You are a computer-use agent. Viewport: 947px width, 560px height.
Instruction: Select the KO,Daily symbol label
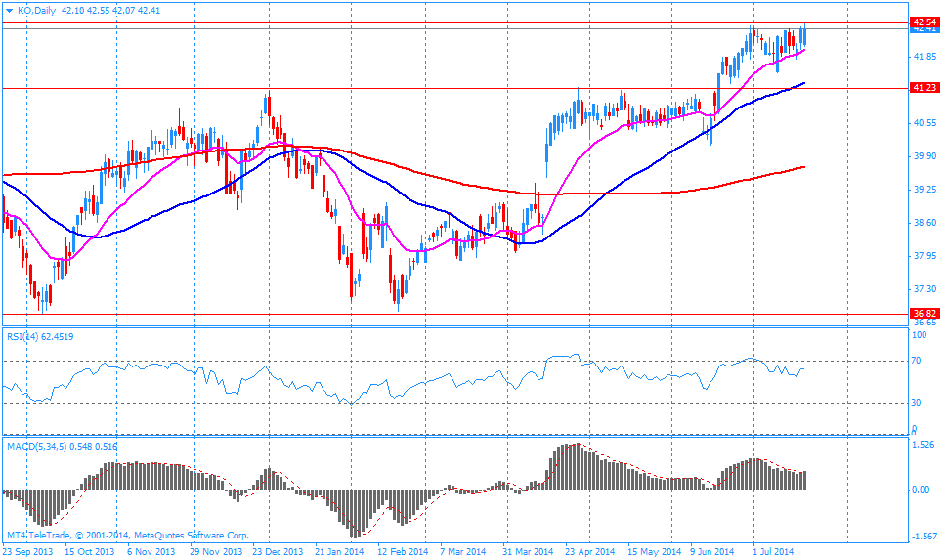35,11
